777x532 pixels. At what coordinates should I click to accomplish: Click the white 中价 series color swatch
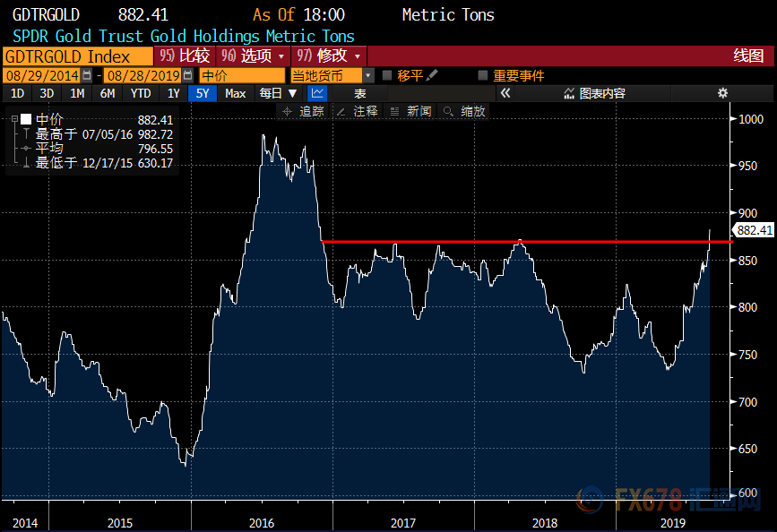coord(26,119)
